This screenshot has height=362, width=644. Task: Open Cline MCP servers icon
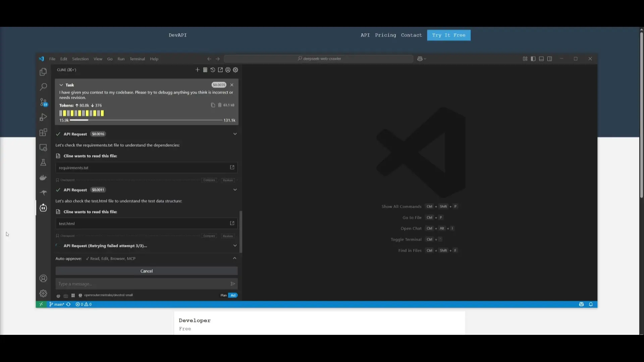pyautogui.click(x=205, y=70)
